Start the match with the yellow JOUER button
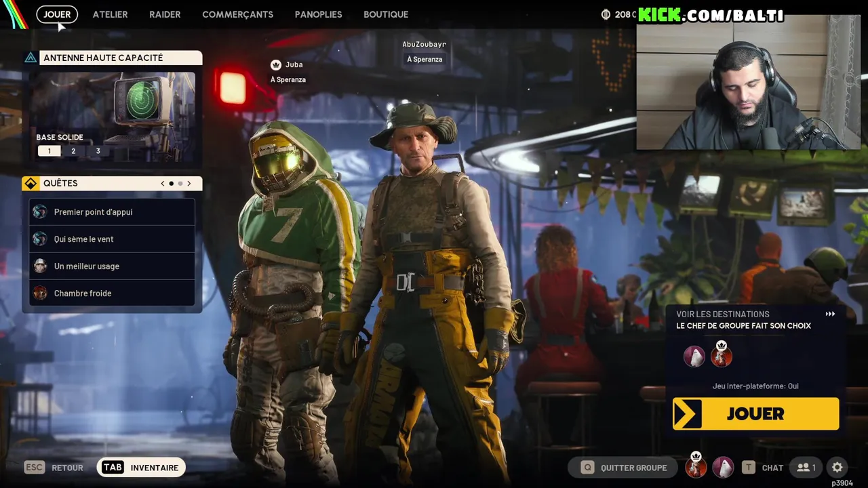The image size is (868, 488). click(x=755, y=414)
